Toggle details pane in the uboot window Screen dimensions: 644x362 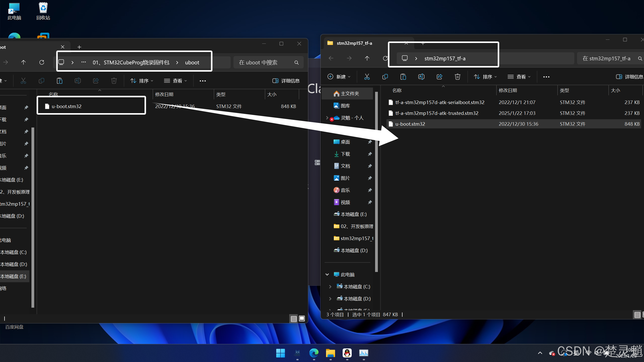click(x=286, y=81)
